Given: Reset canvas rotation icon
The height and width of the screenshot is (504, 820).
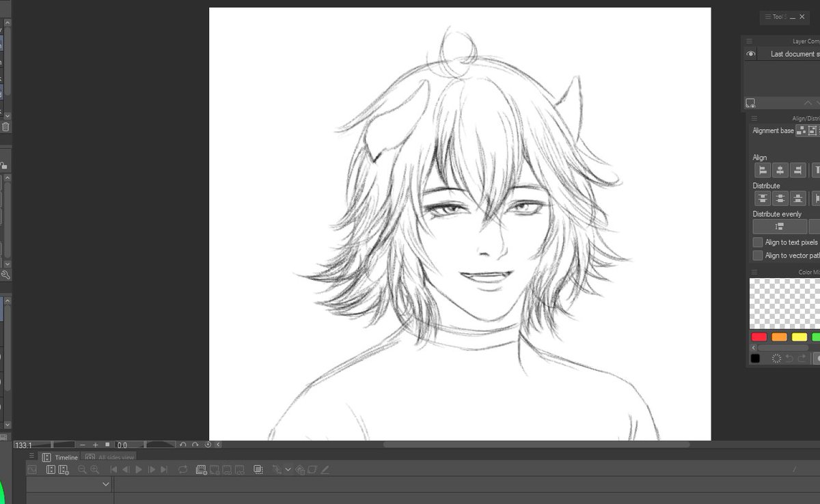Looking at the screenshot, I should point(208,445).
